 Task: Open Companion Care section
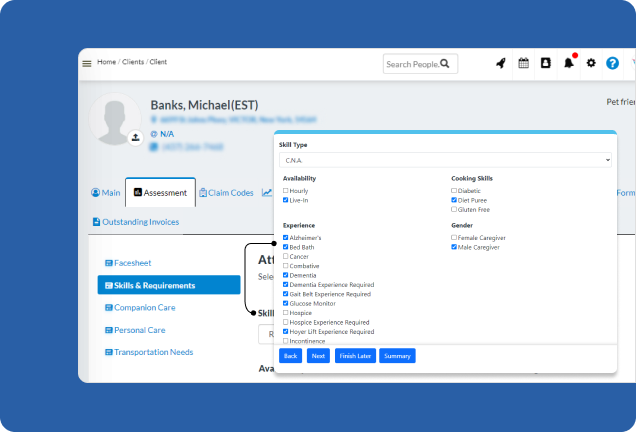tap(140, 307)
